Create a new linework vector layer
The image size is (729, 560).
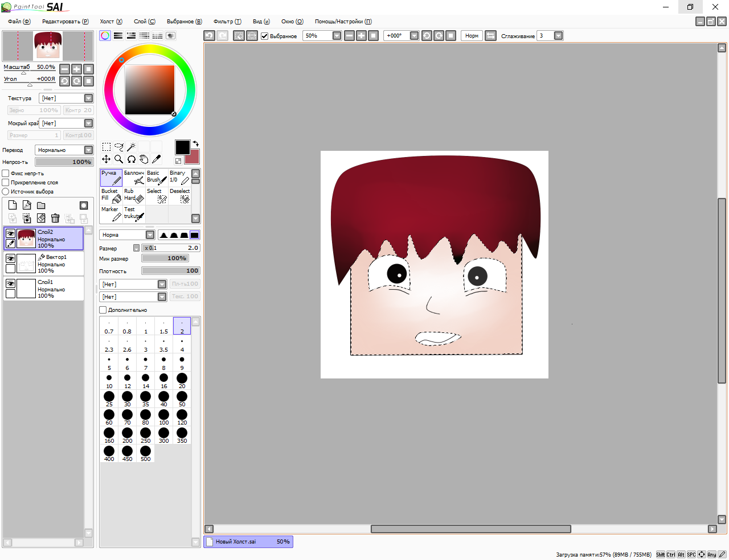[27, 205]
